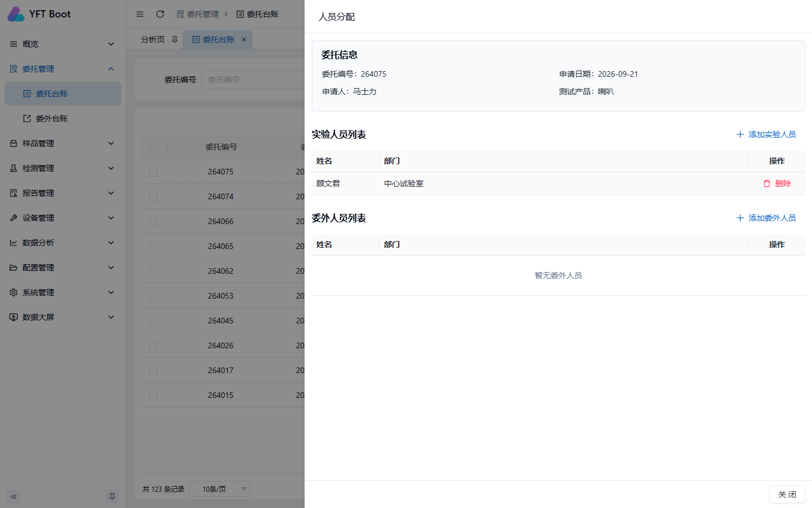Expand the 概览 menu chevron

(111, 44)
